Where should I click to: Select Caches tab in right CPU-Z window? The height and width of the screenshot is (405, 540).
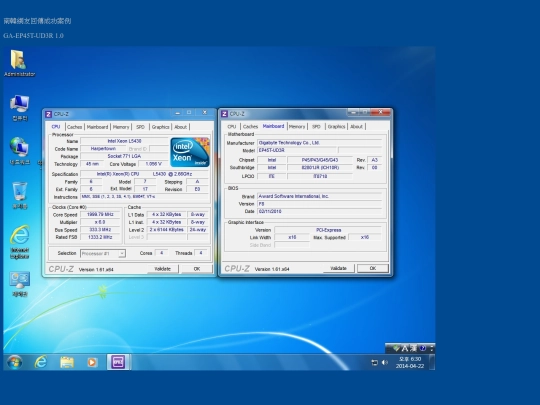tap(250, 126)
